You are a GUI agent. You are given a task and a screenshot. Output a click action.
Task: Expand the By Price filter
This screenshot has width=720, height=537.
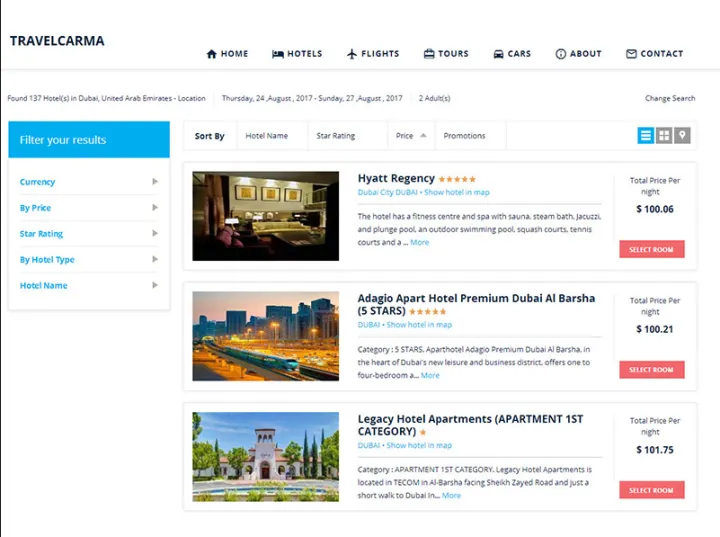coord(88,208)
